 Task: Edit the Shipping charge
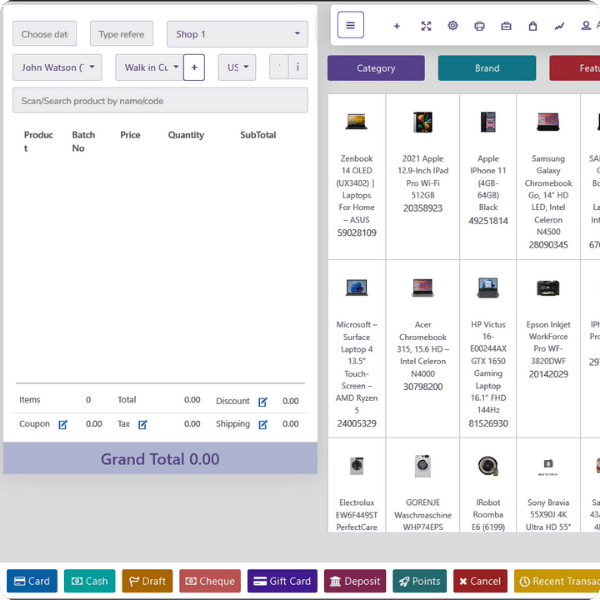click(x=263, y=425)
